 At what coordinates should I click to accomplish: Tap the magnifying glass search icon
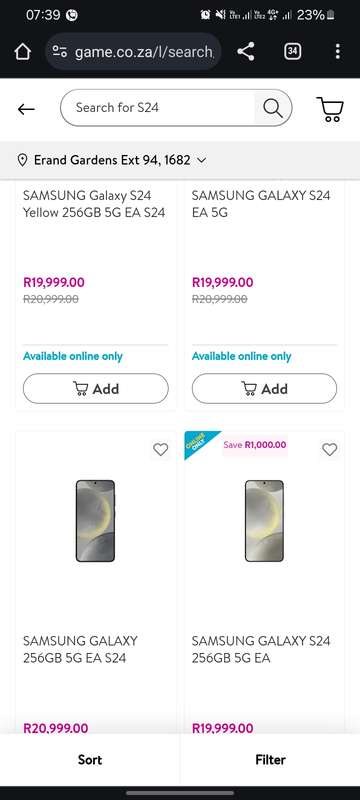tap(273, 108)
